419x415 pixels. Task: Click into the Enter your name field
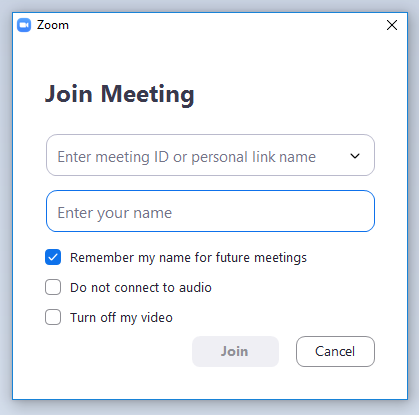tap(210, 211)
